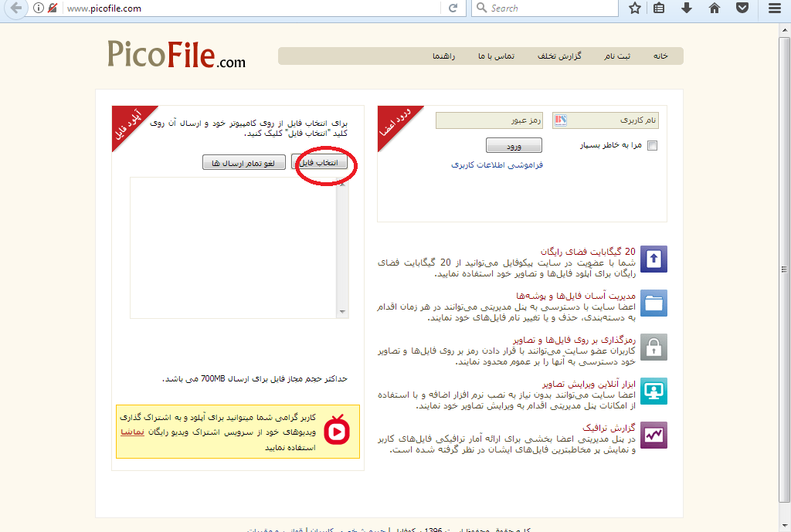The width and height of the screenshot is (791, 532).
Task: Bookmark this page with the star icon
Action: [x=635, y=8]
